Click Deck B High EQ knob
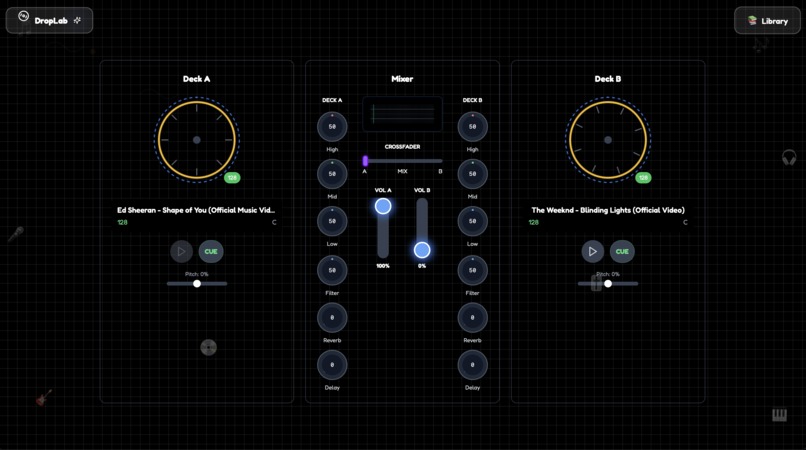Viewport: 806px width, 450px height. click(472, 127)
